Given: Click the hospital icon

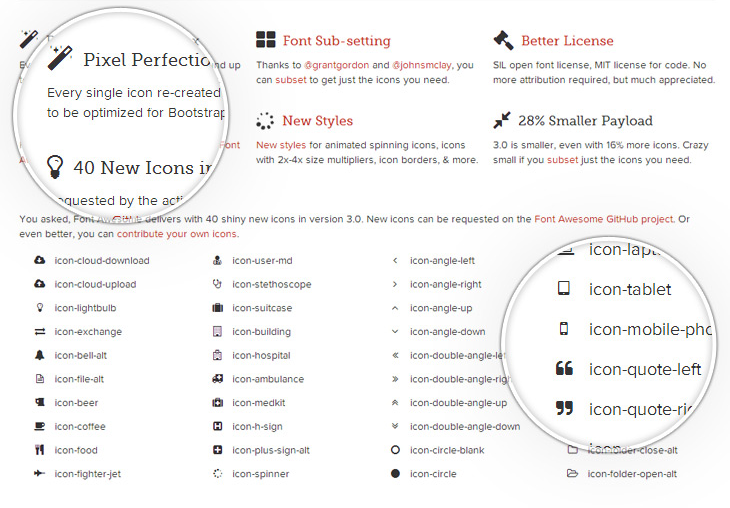Looking at the screenshot, I should 217,355.
